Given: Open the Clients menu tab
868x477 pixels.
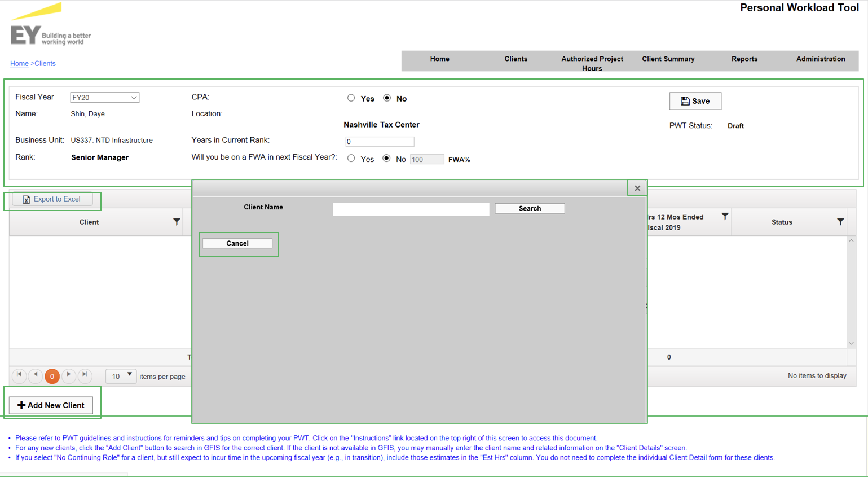Looking at the screenshot, I should click(x=515, y=59).
